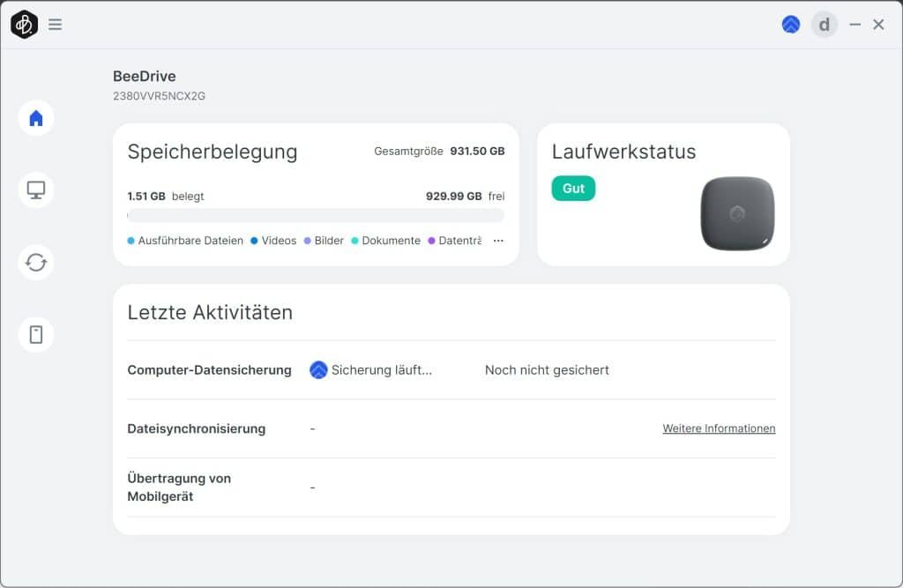Click the BeeDrive logo in the titlebar
Viewport: 903px width, 588px height.
click(24, 24)
